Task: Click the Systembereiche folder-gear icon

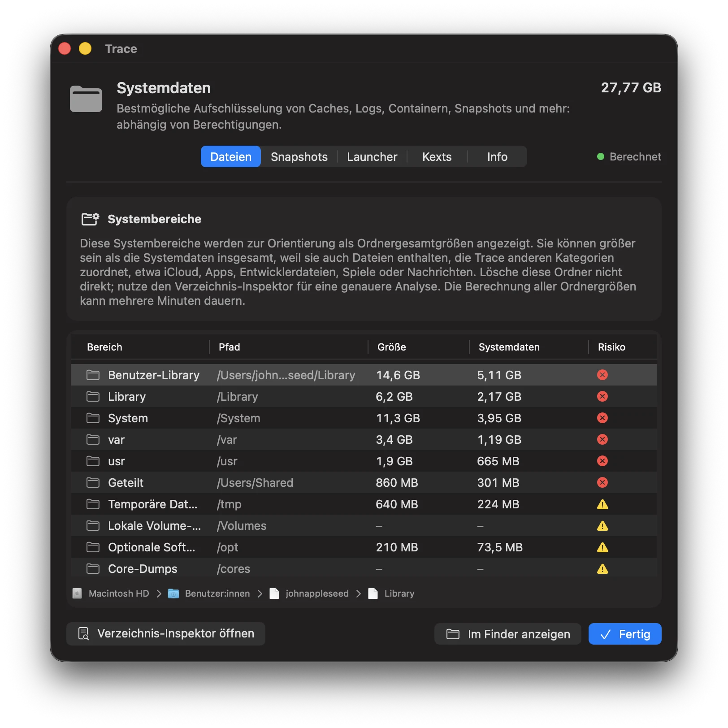Action: click(90, 219)
